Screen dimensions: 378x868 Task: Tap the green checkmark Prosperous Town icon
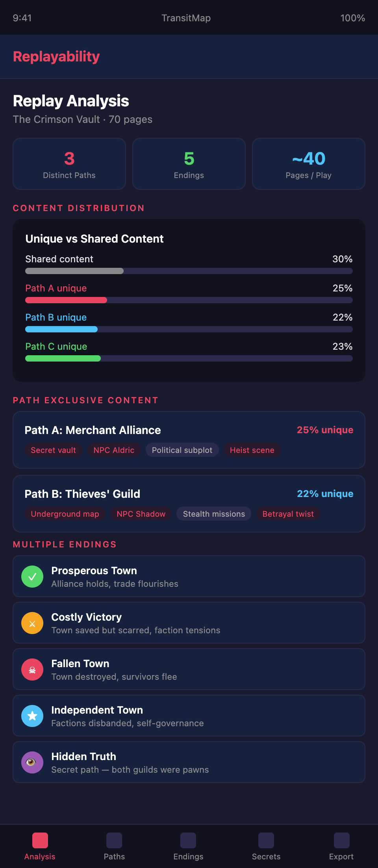(x=32, y=577)
